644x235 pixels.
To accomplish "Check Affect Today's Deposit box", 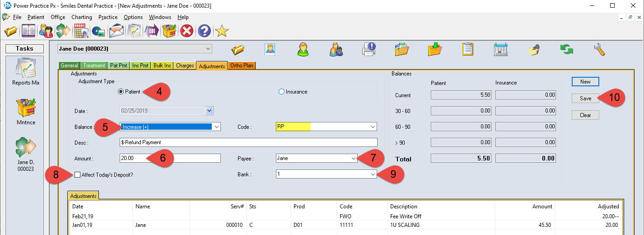I will (x=78, y=174).
